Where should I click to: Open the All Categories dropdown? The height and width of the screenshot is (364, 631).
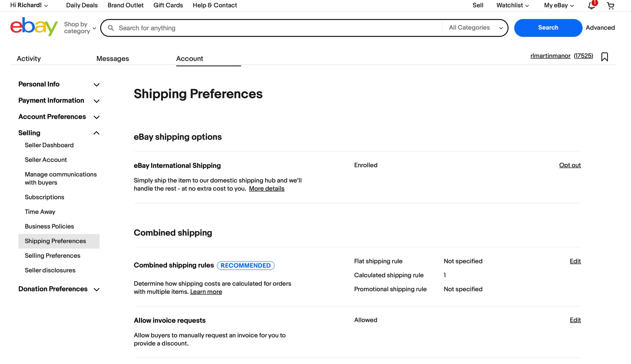coord(476,28)
